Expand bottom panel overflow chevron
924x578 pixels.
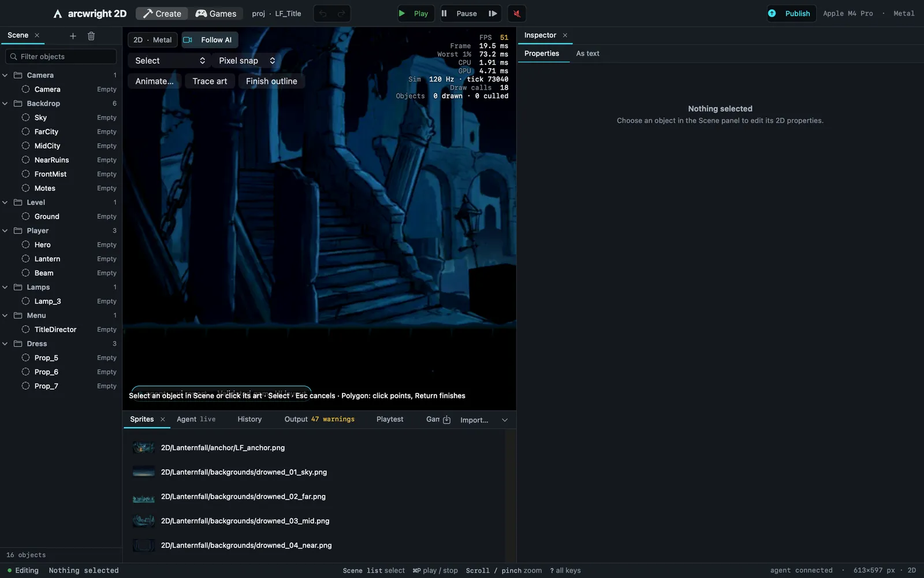pyautogui.click(x=505, y=420)
